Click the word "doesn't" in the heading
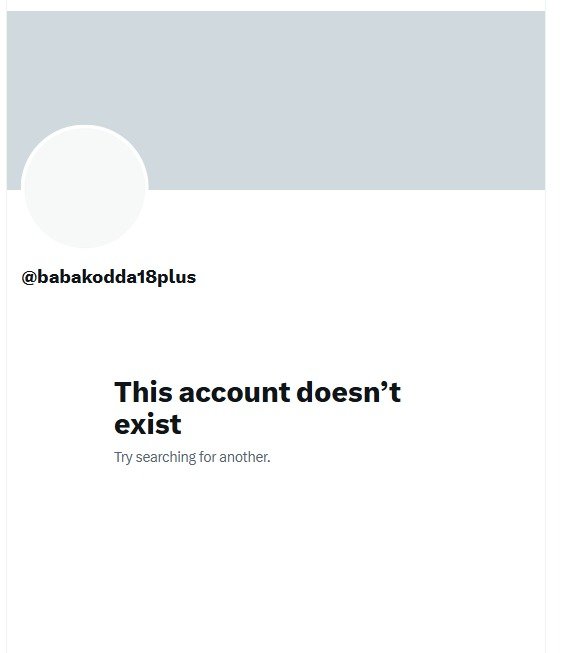This screenshot has width=564, height=653. coord(349,392)
